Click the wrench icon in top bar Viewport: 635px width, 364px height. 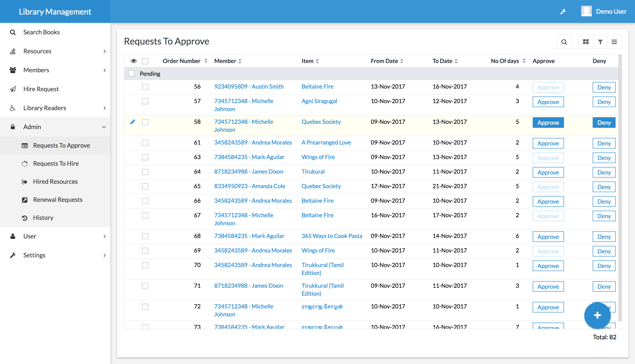tap(563, 11)
